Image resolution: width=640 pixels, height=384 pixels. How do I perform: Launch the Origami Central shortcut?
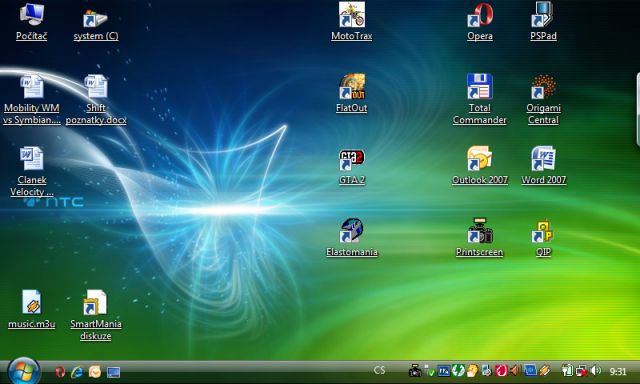543,100
